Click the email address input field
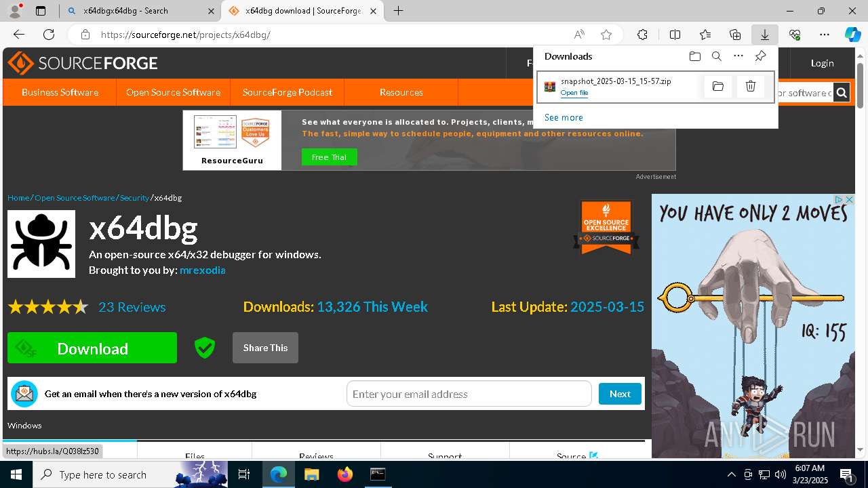 (x=469, y=394)
